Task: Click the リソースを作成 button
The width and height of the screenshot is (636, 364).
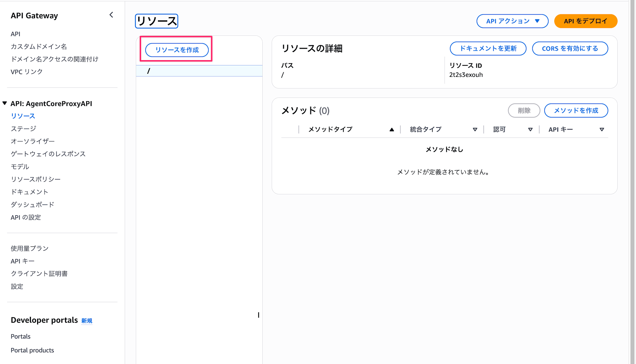Action: tap(177, 50)
